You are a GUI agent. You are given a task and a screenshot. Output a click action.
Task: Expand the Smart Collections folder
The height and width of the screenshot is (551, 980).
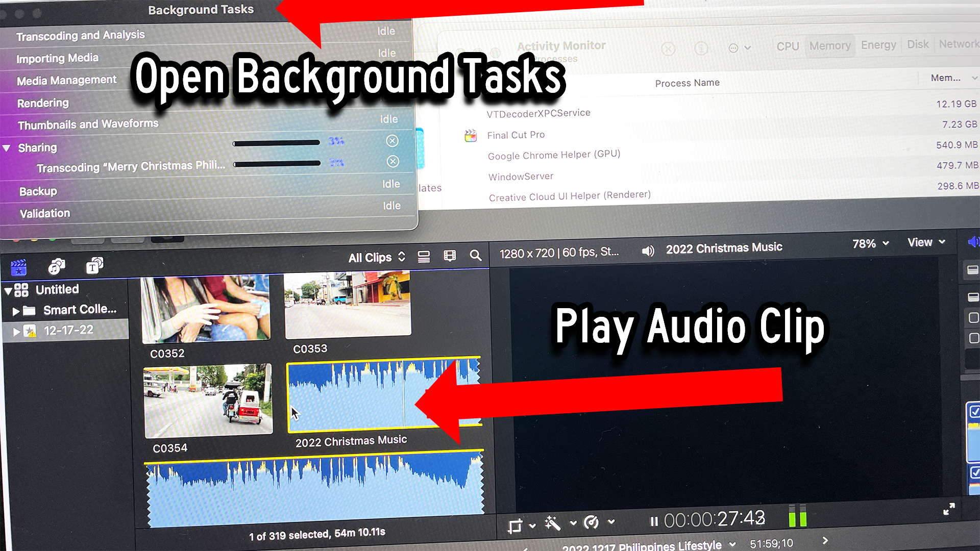tap(16, 311)
